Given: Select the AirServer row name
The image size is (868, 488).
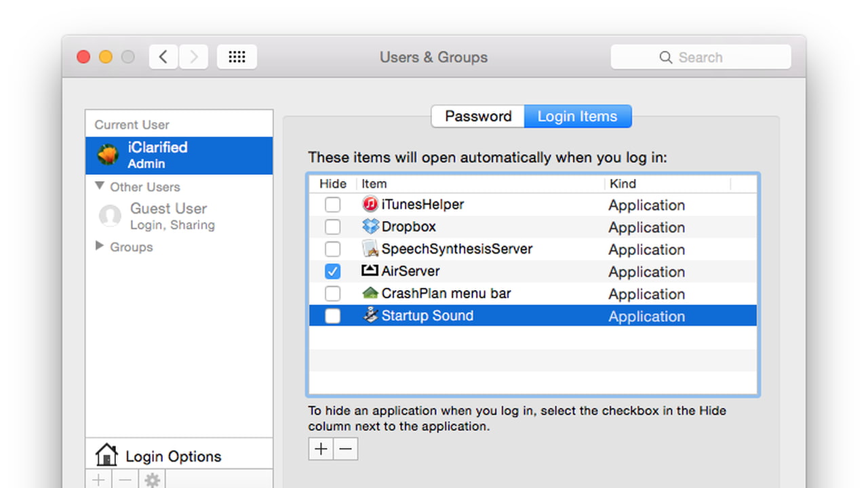Looking at the screenshot, I should (x=410, y=271).
